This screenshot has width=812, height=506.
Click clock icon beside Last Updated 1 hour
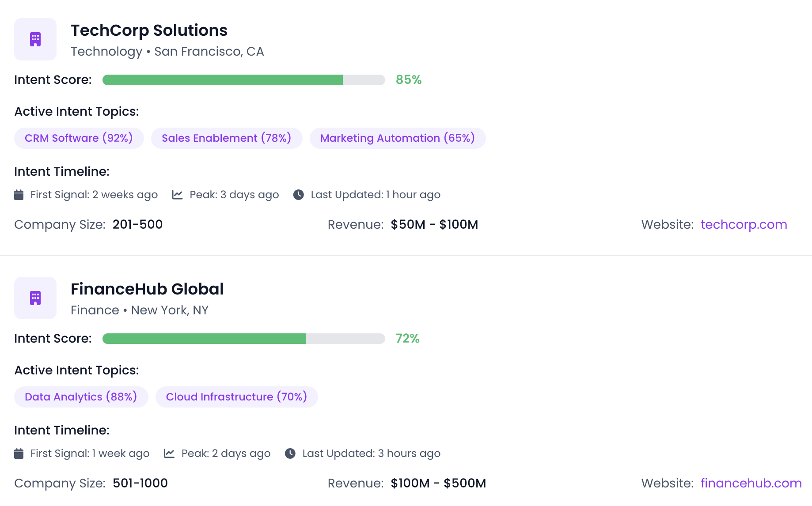pos(299,195)
